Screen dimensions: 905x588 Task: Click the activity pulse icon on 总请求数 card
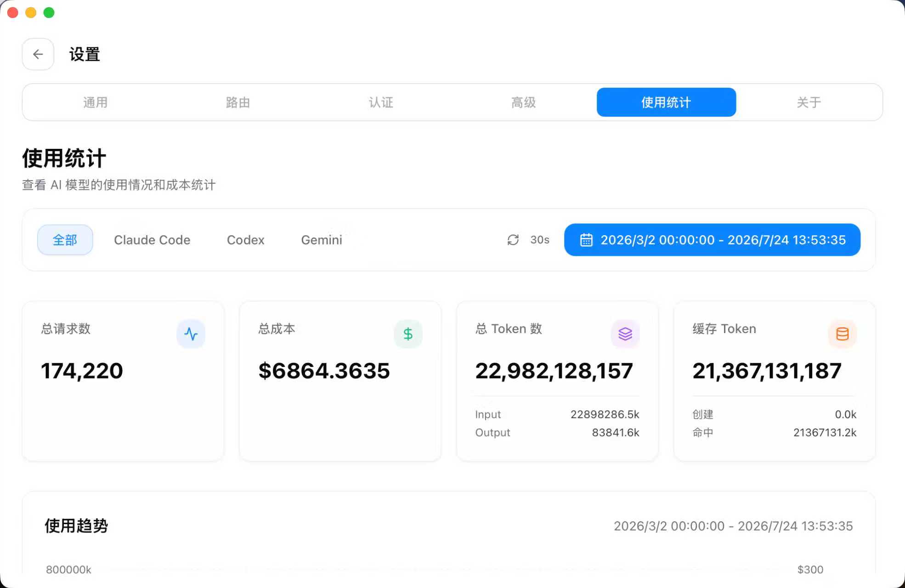[191, 334]
